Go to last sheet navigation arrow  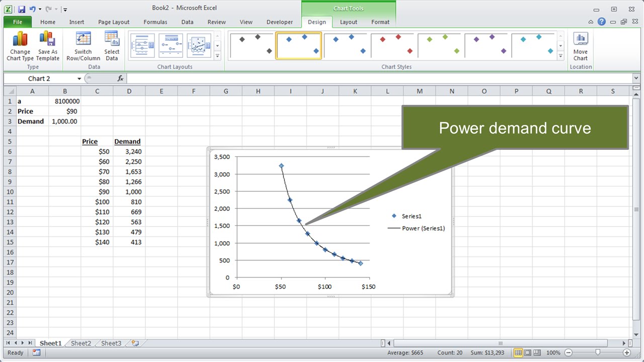coord(30,343)
